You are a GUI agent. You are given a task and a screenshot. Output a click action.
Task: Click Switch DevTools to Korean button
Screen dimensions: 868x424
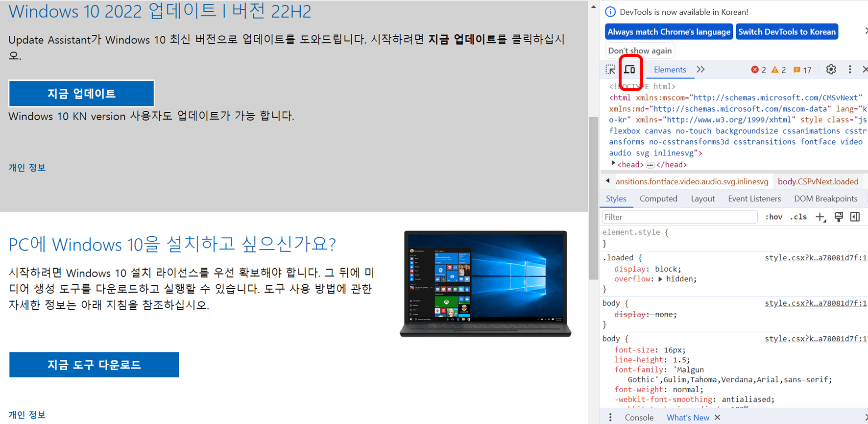pos(787,32)
